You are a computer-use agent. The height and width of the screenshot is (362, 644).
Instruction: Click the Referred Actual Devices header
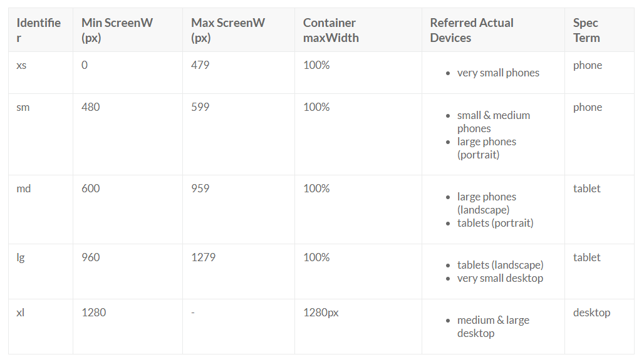coord(472,30)
